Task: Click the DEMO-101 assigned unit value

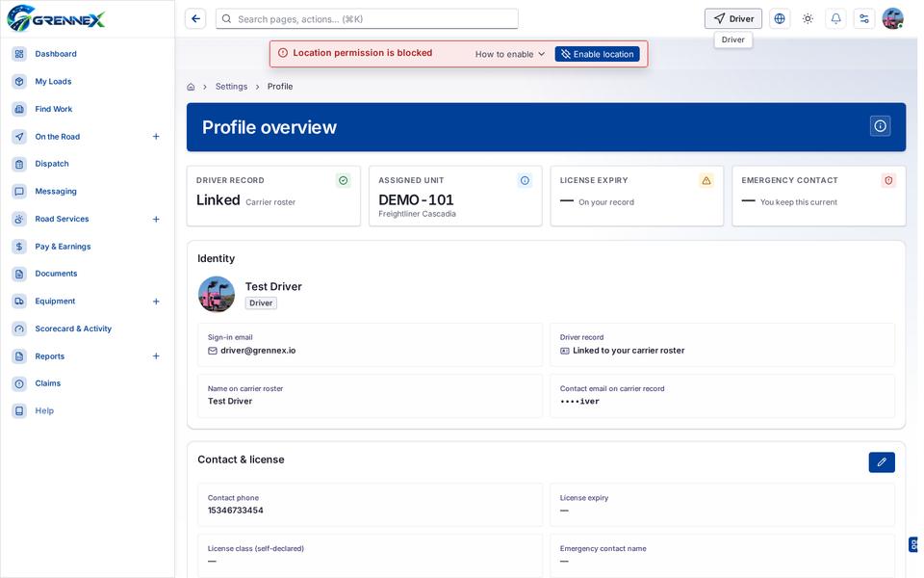Action: point(416,200)
